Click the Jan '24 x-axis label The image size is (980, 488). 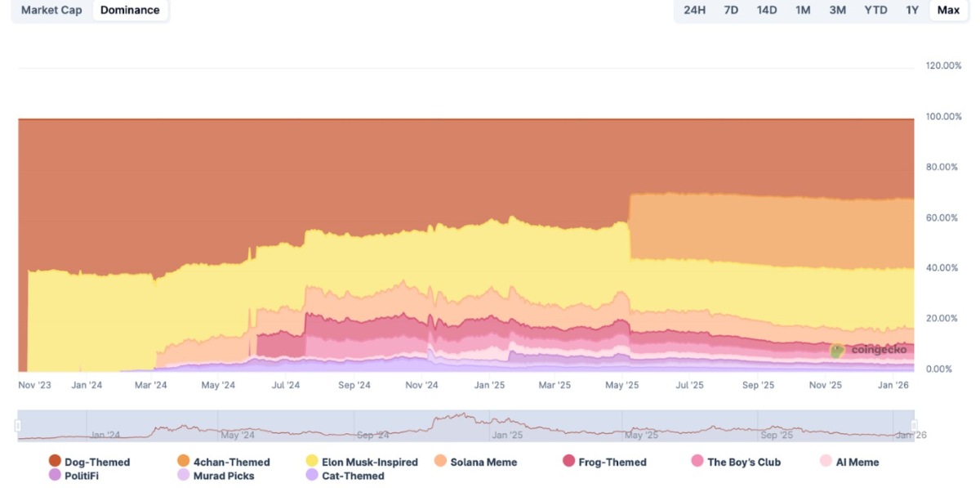point(86,384)
